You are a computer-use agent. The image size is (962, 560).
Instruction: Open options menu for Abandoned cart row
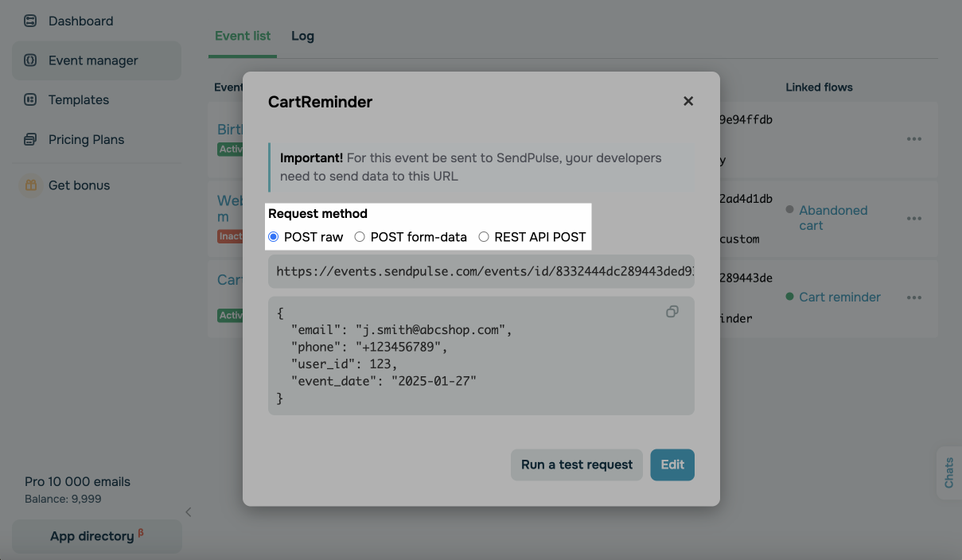[914, 219]
